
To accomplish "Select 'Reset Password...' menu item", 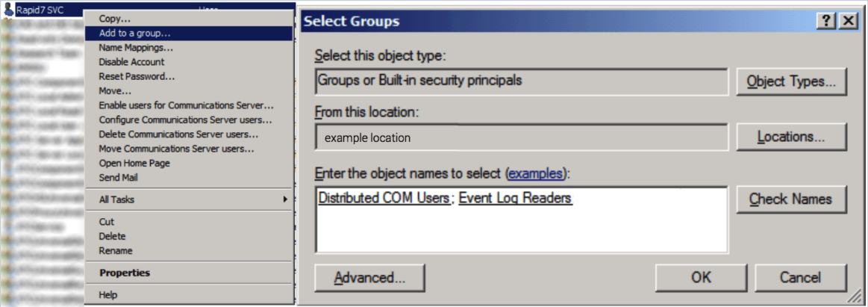I will (137, 76).
